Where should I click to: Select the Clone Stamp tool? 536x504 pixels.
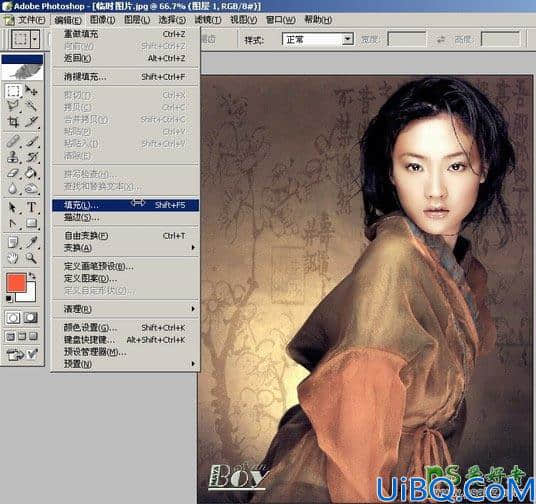13,157
